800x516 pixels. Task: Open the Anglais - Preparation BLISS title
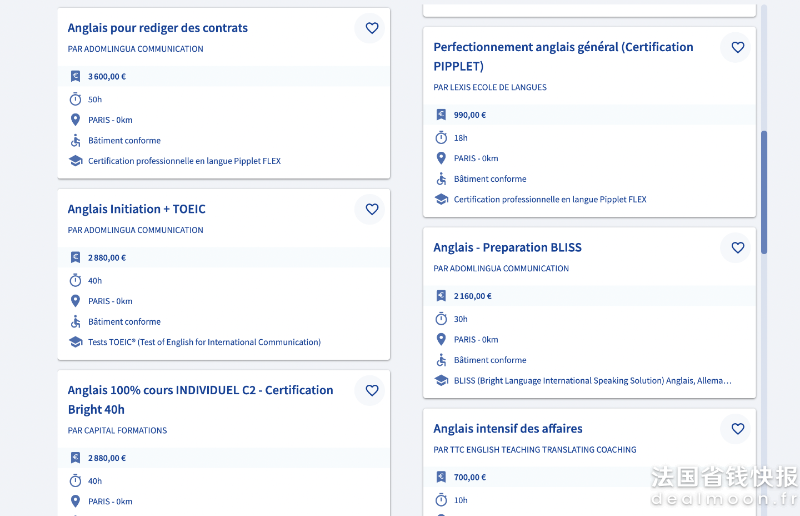click(508, 248)
